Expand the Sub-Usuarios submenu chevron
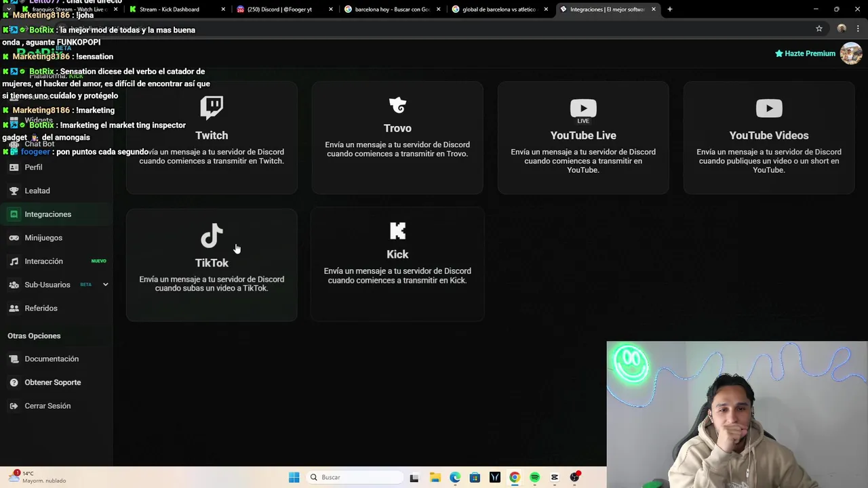The image size is (868, 488). 105,285
